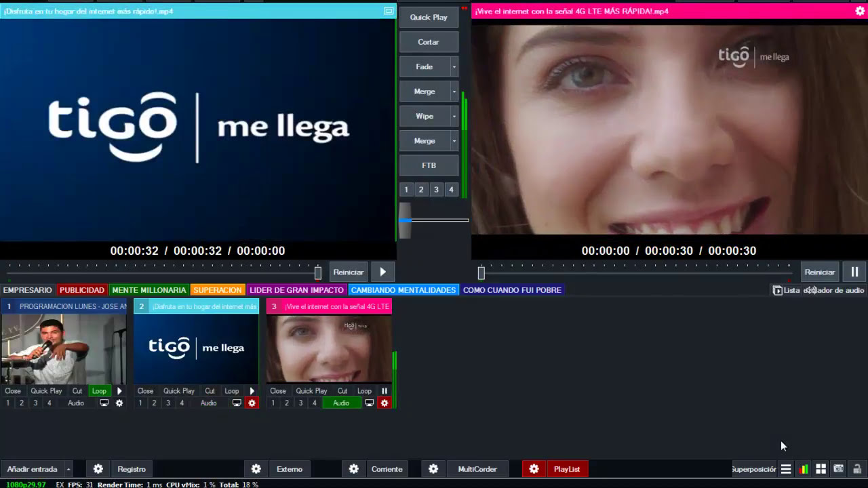
Task: Select input 1 PROGRAMACION LUNES thumbnail
Action: point(64,348)
